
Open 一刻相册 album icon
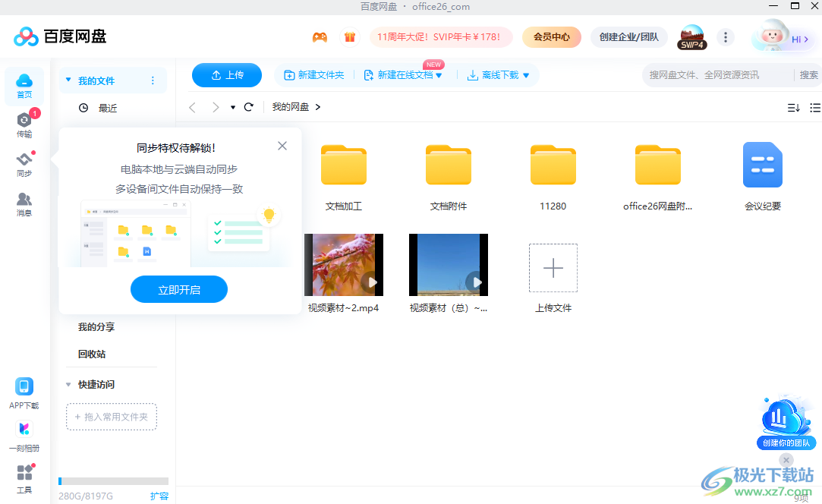(24, 436)
